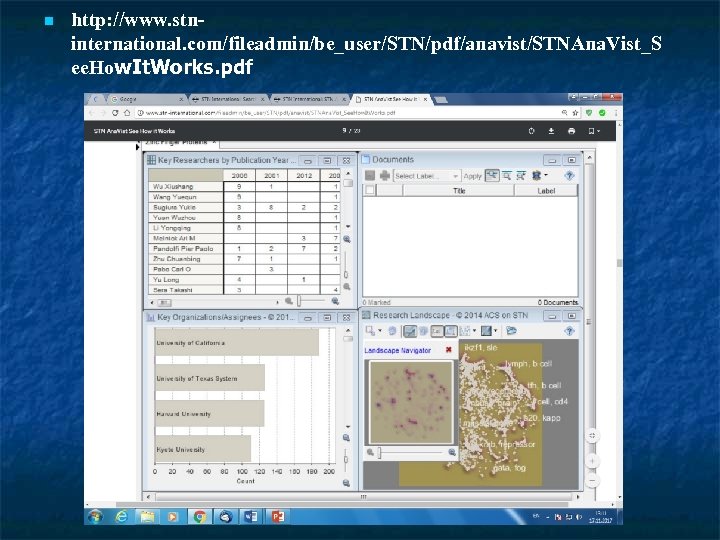Viewport: 720px width, 540px height.
Task: Adjust the Key Organizations vertical zoom slider
Action: [346, 459]
